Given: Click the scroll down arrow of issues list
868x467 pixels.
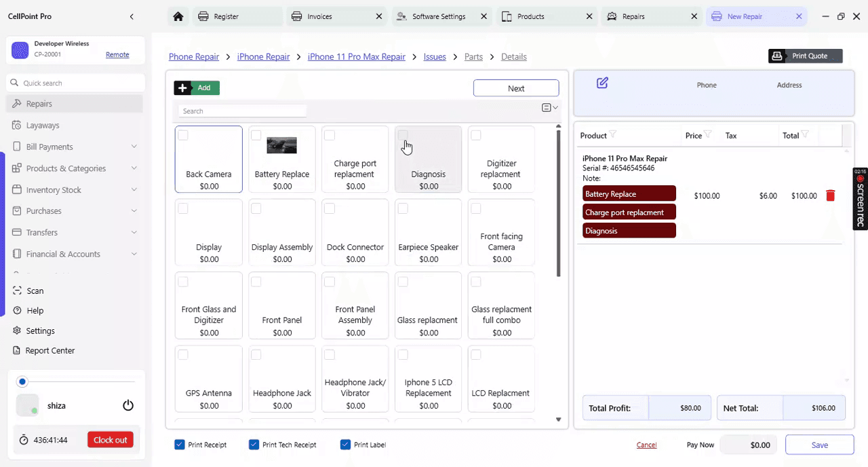Looking at the screenshot, I should (x=559, y=420).
